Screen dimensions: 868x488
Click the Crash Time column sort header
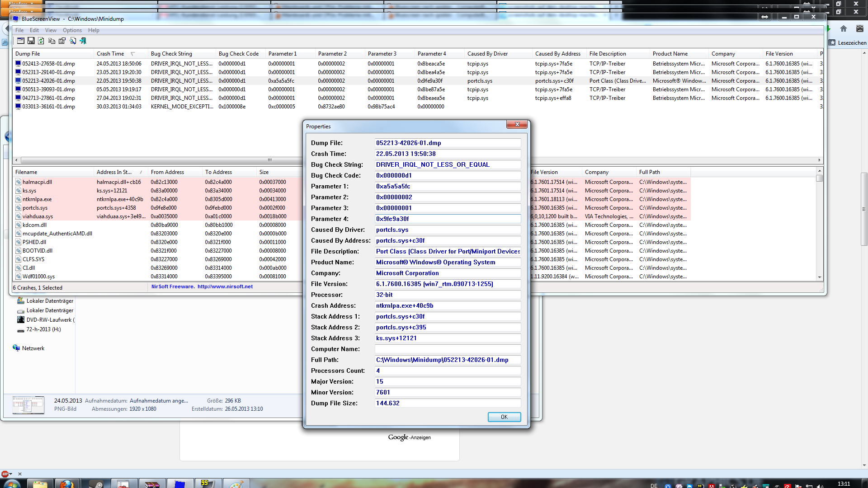(110, 54)
